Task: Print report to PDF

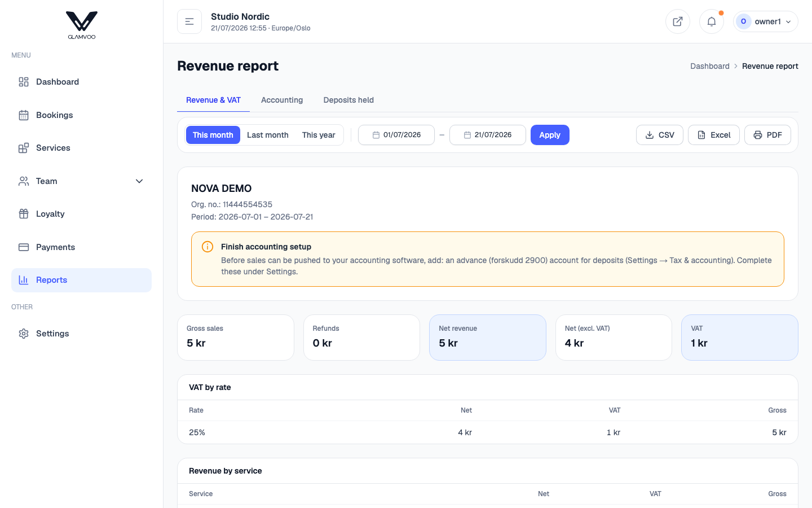Action: coord(767,135)
